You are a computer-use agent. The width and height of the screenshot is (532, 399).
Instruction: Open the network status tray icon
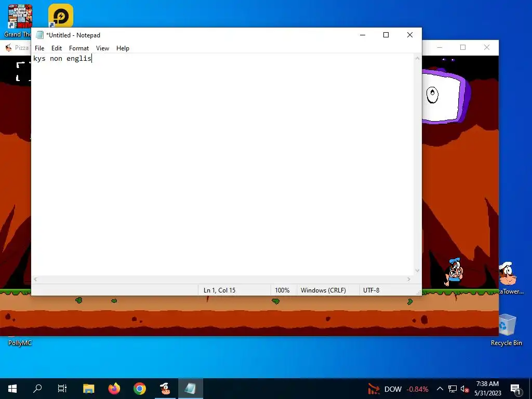click(x=452, y=389)
